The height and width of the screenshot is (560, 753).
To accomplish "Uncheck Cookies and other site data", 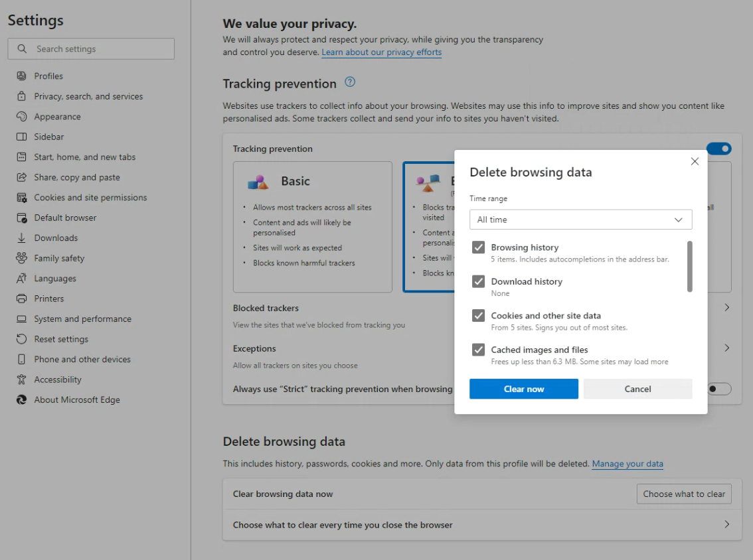I will (479, 315).
